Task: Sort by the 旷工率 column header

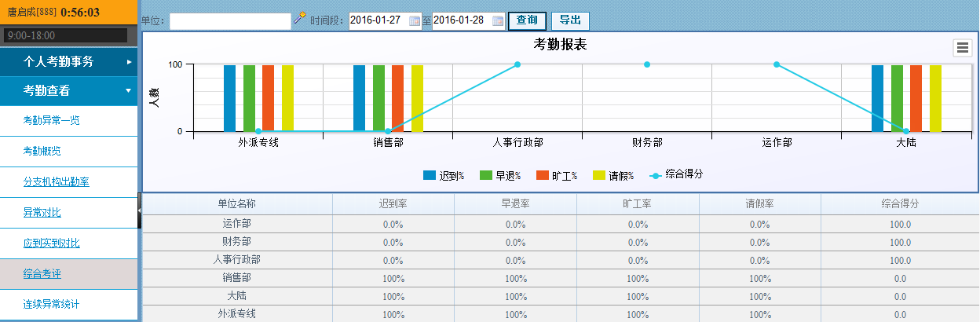Action: (x=638, y=203)
